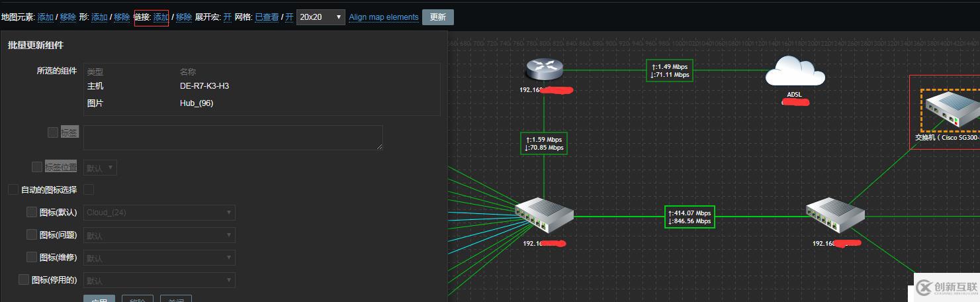Click the 1.49 Mbps link label
The height and width of the screenshot is (302, 980).
click(x=670, y=71)
